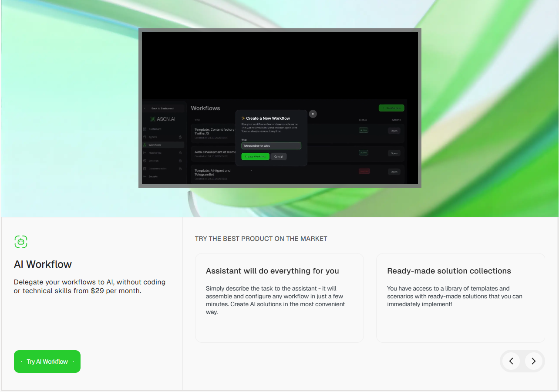
Task: Click the back chevron on Back to Dashboard
Action: tap(145, 108)
